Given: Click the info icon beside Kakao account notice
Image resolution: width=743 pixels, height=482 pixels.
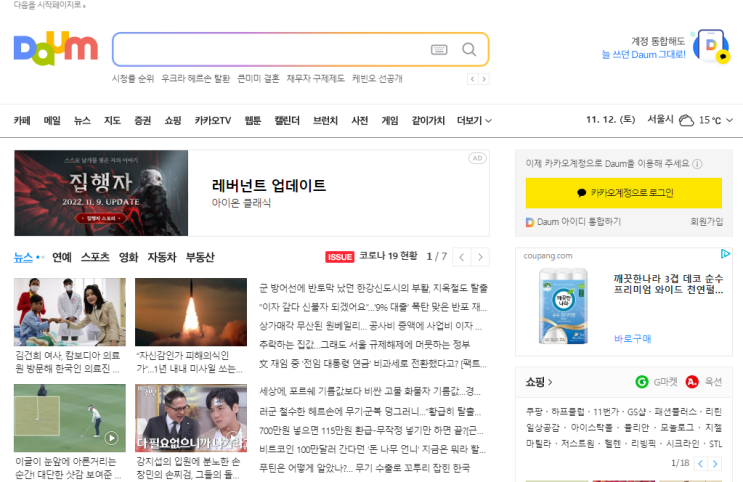Looking at the screenshot, I should [x=697, y=164].
